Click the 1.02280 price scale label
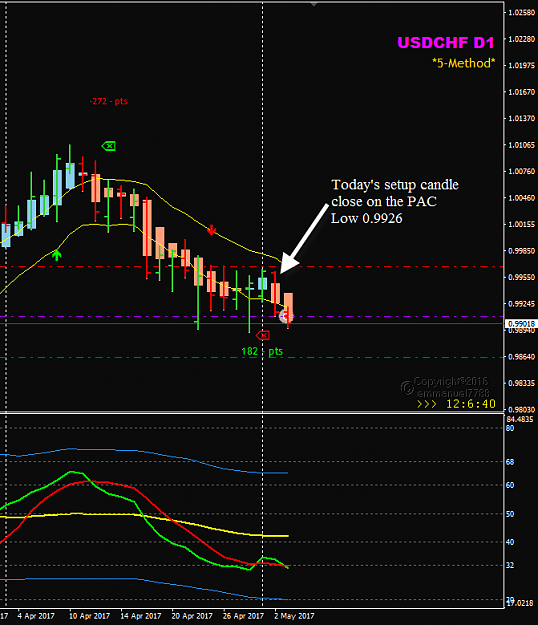This screenshot has height=625, width=538. coord(522,39)
